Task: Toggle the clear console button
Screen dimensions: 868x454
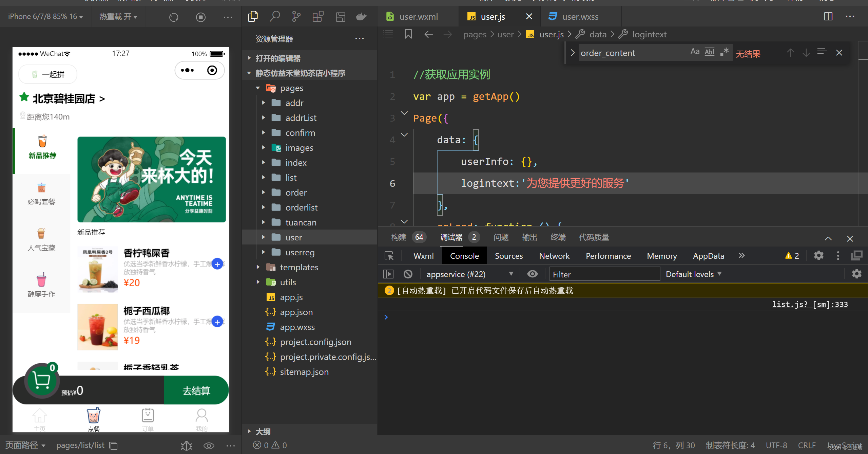Action: (x=408, y=274)
